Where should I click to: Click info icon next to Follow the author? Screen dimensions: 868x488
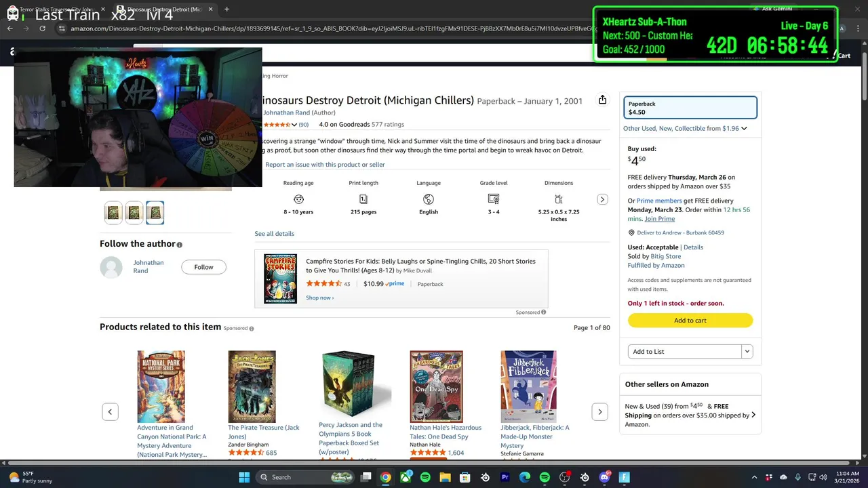click(180, 245)
